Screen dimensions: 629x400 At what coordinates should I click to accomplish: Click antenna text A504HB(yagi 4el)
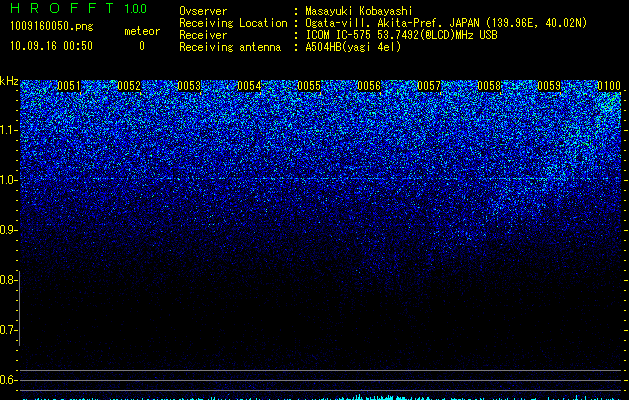[x=353, y=47]
